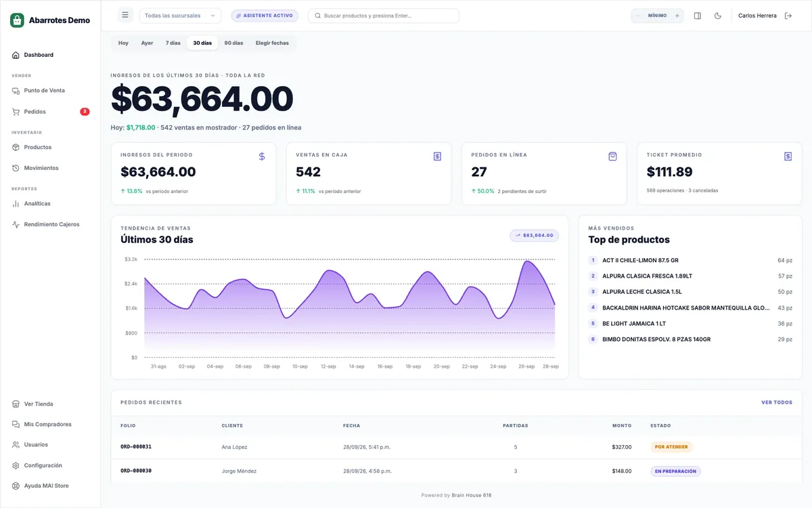This screenshot has width=812, height=508.
Task: Click the product search field
Action: point(384,16)
